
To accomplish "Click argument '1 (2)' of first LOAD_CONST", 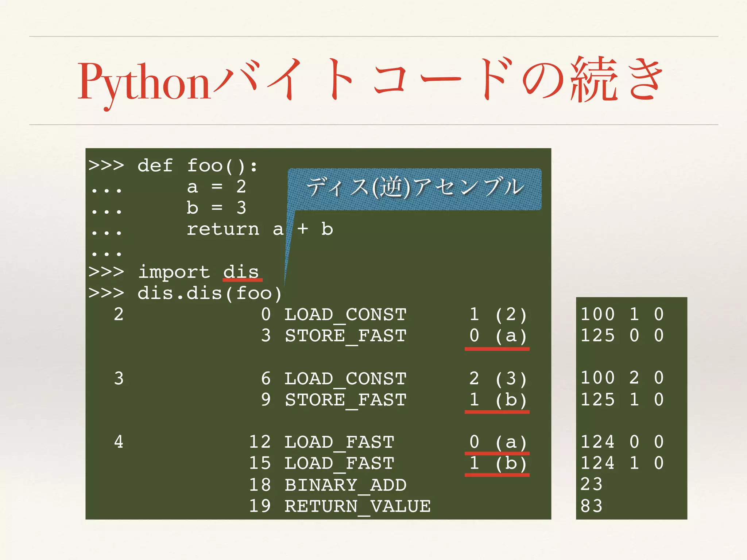I will coord(498,314).
